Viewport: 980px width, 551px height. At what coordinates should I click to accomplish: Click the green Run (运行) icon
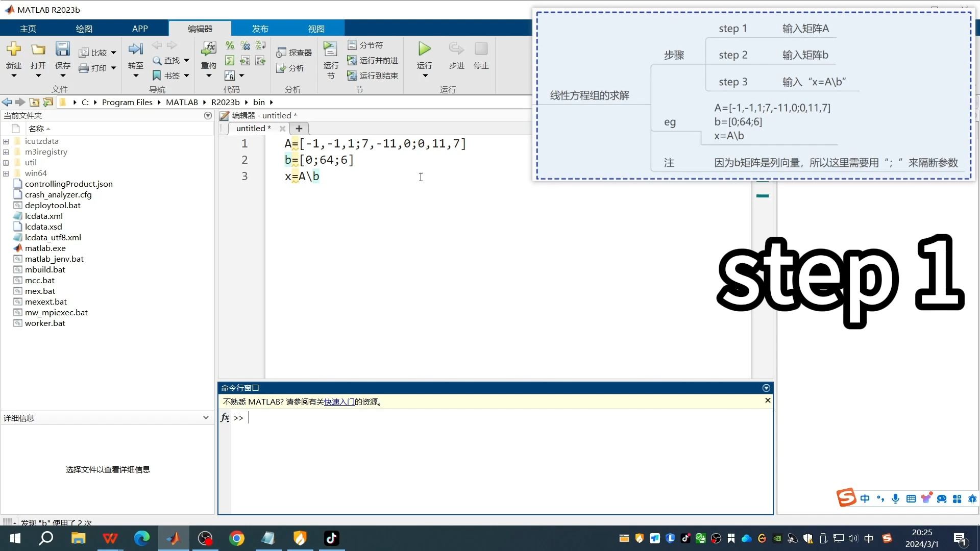[424, 49]
